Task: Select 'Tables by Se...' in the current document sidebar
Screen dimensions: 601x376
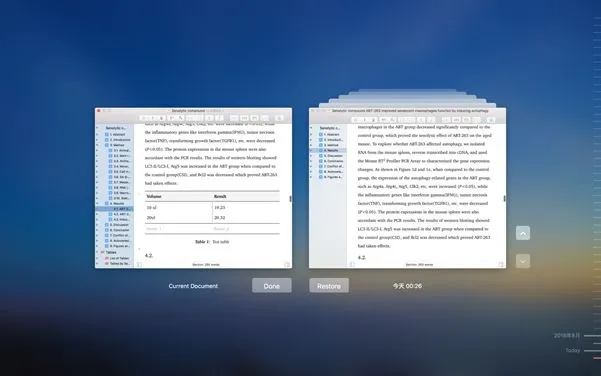Action: point(118,264)
